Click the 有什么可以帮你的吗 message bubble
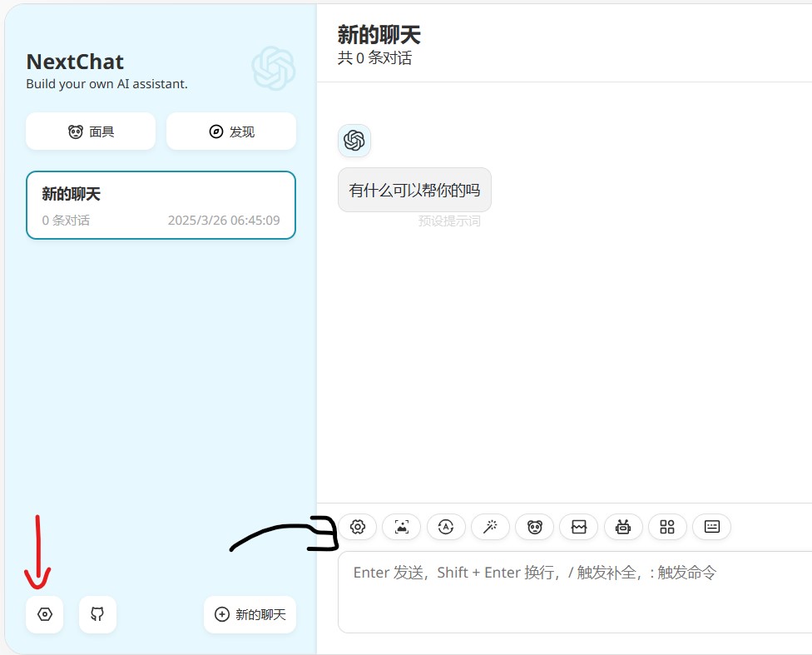 point(414,190)
